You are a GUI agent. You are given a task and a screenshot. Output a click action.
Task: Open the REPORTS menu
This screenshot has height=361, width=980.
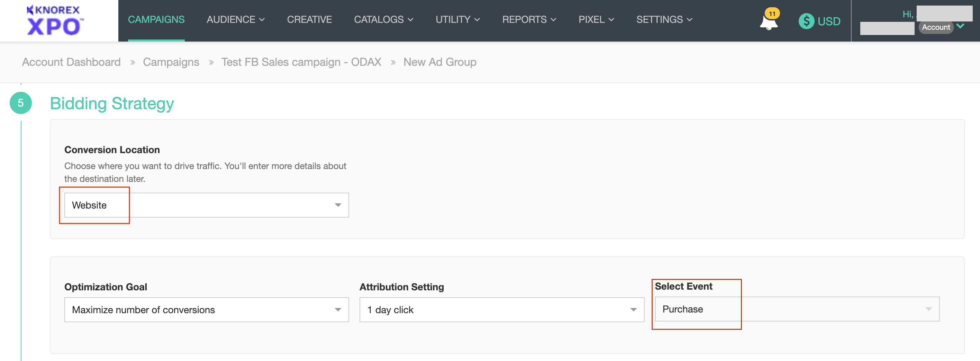[529, 19]
